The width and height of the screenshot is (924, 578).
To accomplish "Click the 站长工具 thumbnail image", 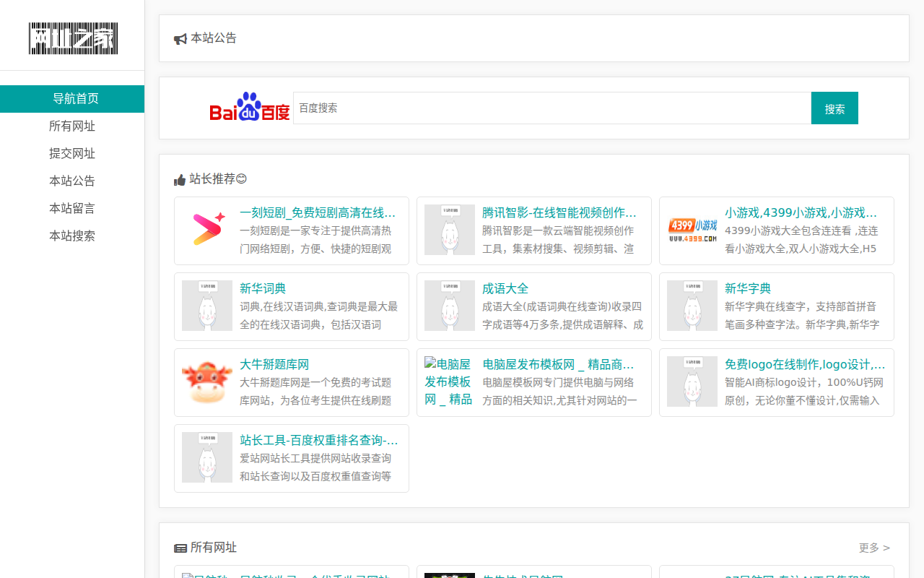I will tap(207, 457).
